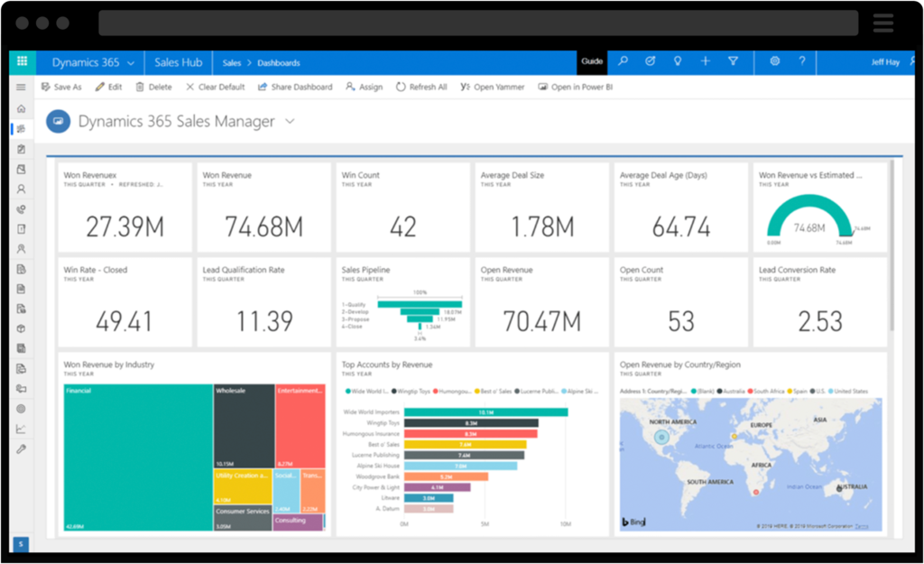Click the dashboard vertical scrollbar
This screenshot has width=924, height=564.
click(892, 245)
